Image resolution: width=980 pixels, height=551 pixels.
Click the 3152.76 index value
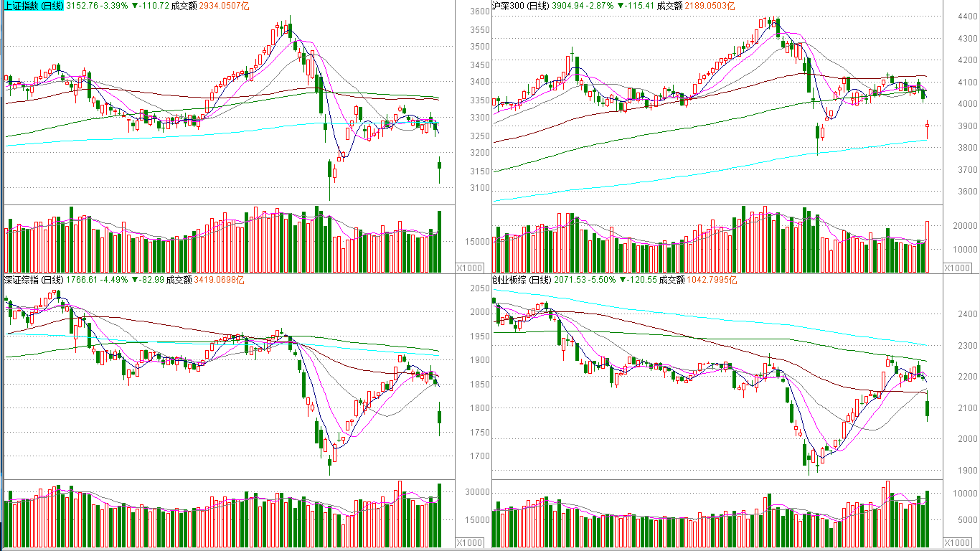(83, 6)
